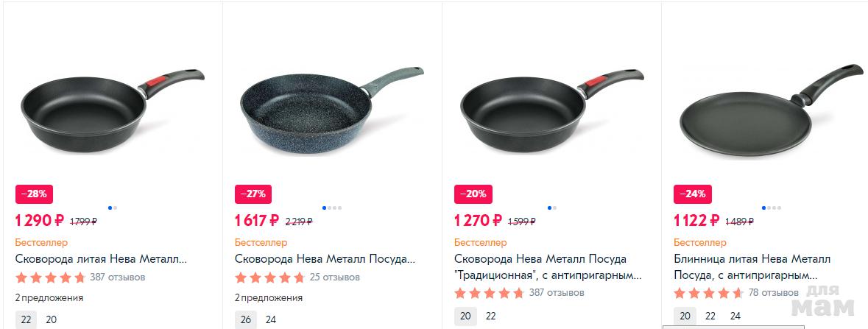
Task: Select size 24 on the crepe pan
Action: pyautogui.click(x=735, y=316)
